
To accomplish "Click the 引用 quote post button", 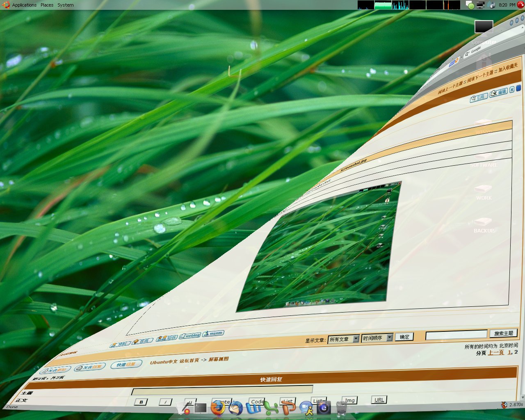I will 479,98.
